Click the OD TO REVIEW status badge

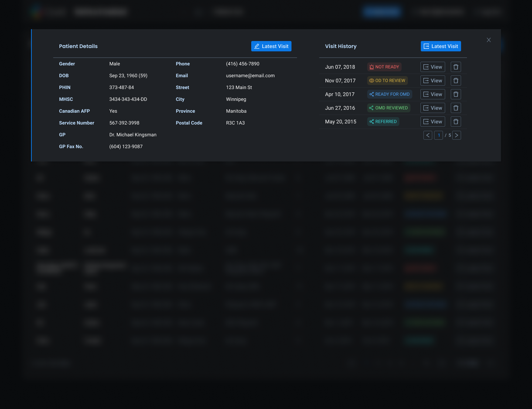[387, 81]
